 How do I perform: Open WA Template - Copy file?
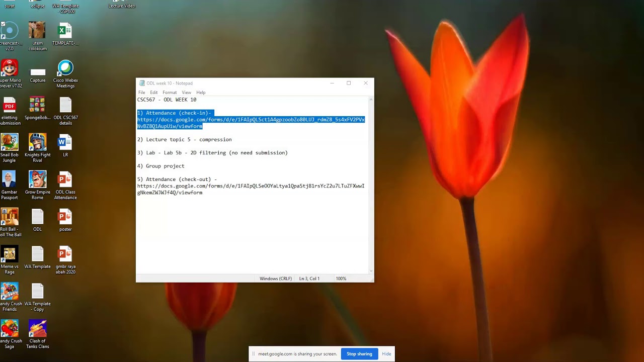point(38,297)
